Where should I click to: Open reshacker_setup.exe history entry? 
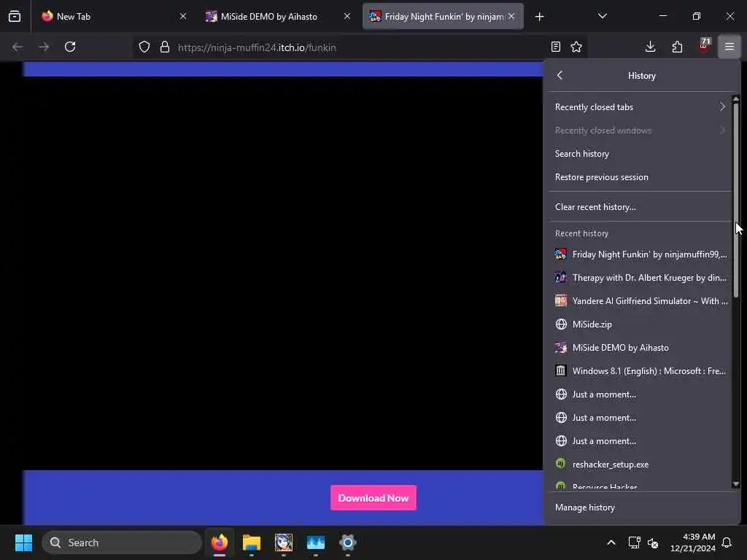pyautogui.click(x=640, y=464)
